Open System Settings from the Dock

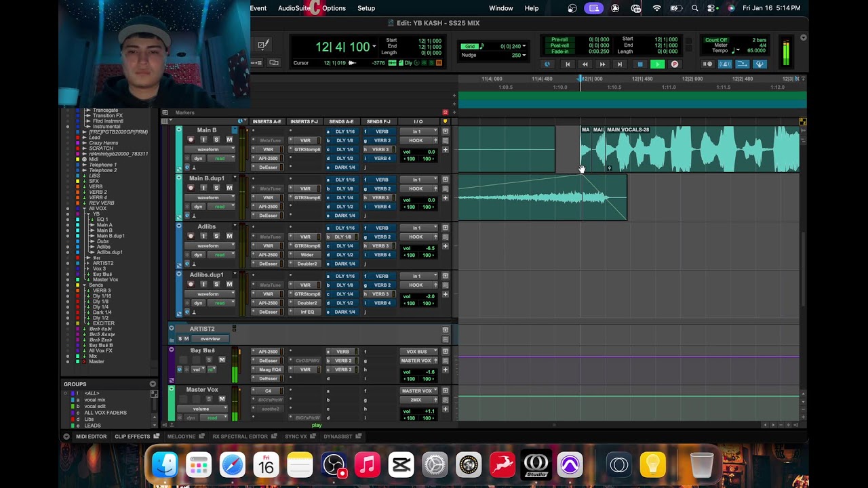(435, 465)
